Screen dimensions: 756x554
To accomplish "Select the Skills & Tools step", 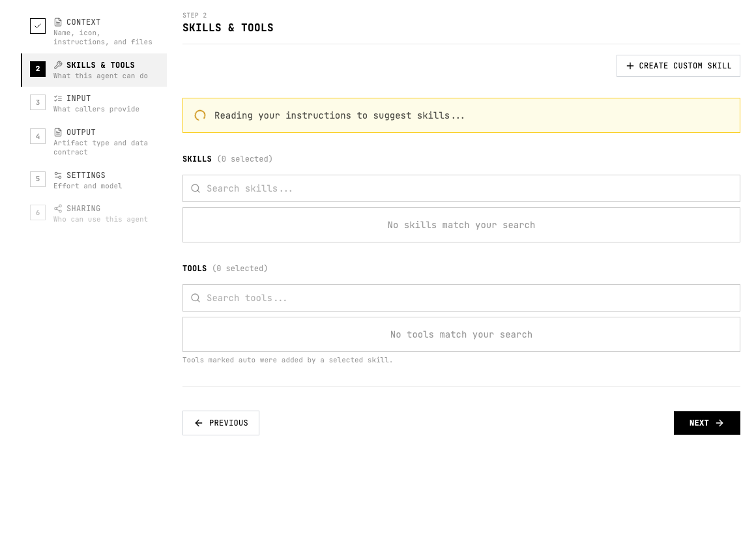I will 94,70.
